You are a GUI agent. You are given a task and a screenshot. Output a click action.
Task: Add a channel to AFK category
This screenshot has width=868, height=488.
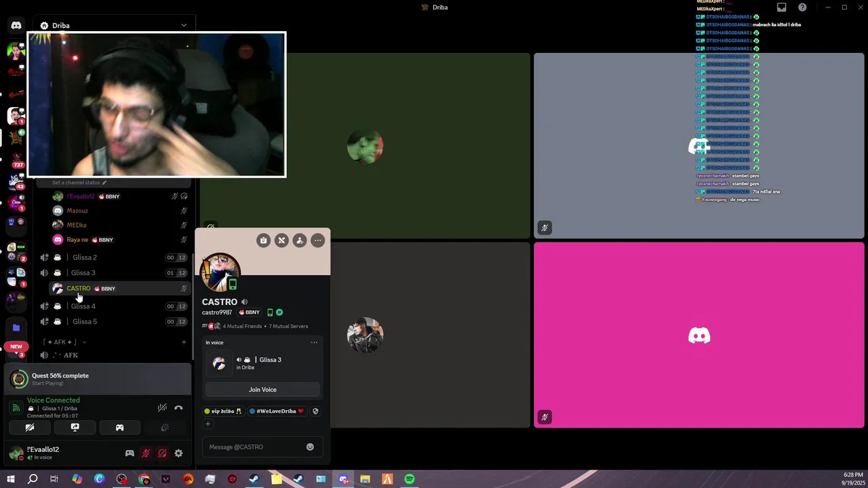pos(184,342)
